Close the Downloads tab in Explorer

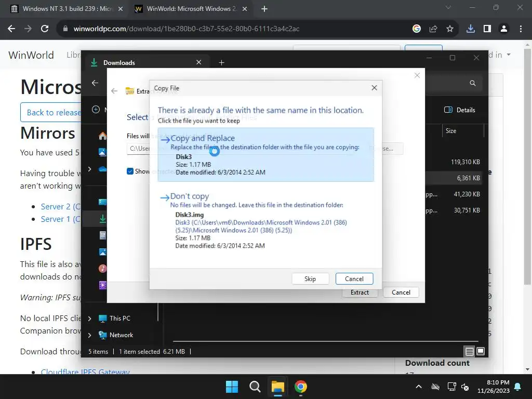[x=199, y=62]
